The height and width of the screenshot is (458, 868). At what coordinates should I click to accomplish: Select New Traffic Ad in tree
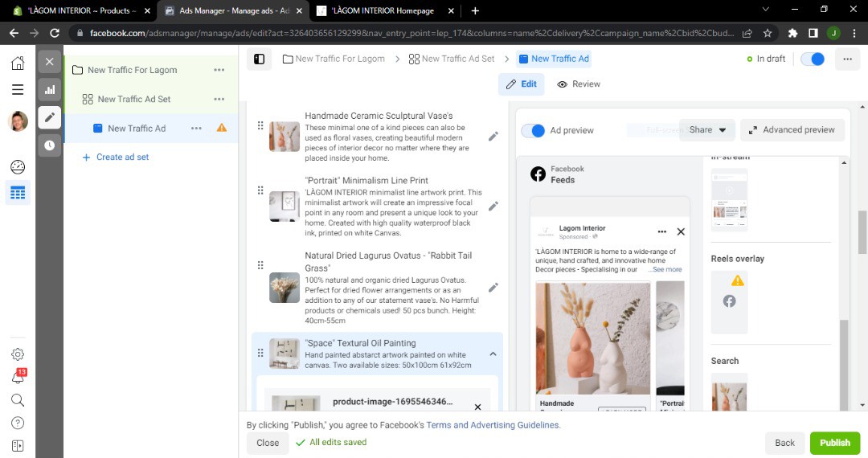(x=137, y=129)
